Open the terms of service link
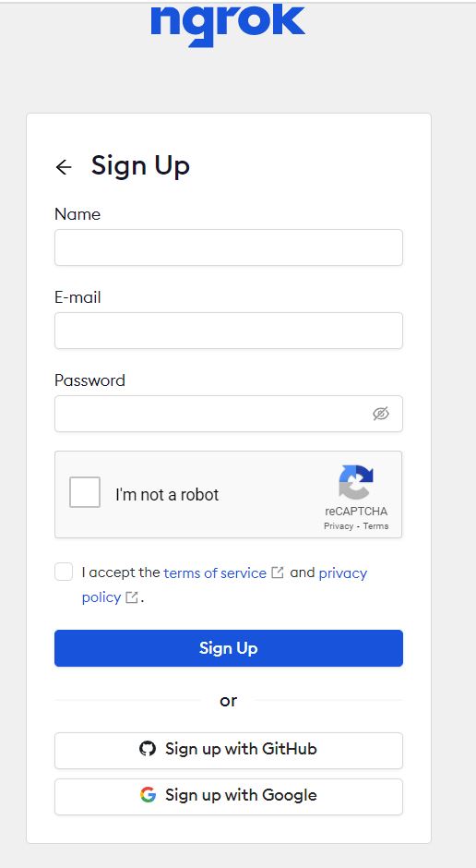This screenshot has width=476, height=868. pyautogui.click(x=215, y=573)
